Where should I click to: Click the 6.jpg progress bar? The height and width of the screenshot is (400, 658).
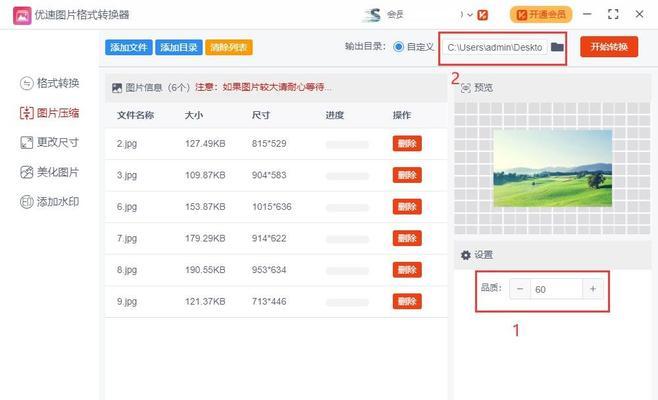coord(347,207)
